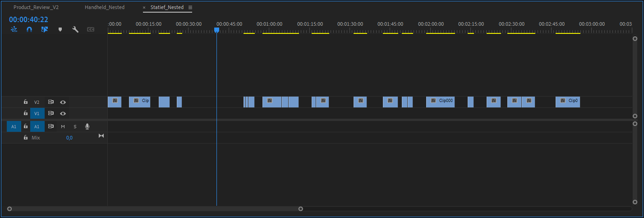Open the Statief_Nested panel menu
644x218 pixels.
coord(190,8)
